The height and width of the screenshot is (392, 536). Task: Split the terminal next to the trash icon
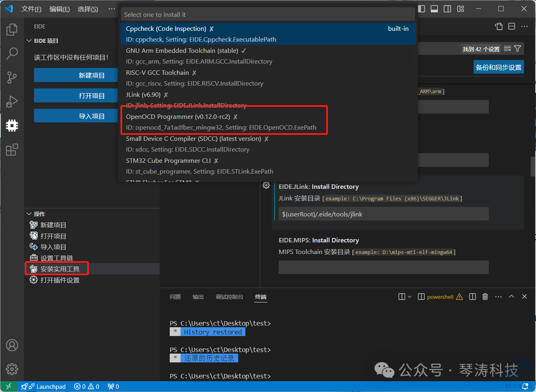472,296
